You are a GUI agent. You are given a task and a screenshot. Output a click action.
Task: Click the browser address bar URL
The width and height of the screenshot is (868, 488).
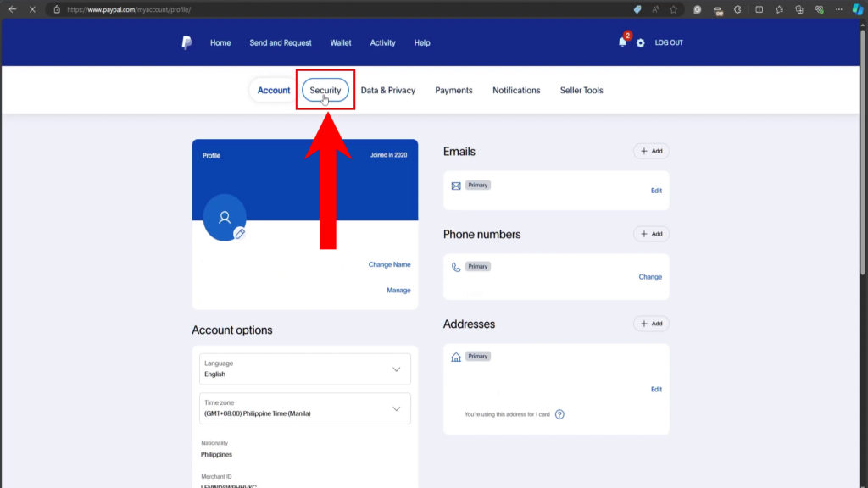(129, 9)
